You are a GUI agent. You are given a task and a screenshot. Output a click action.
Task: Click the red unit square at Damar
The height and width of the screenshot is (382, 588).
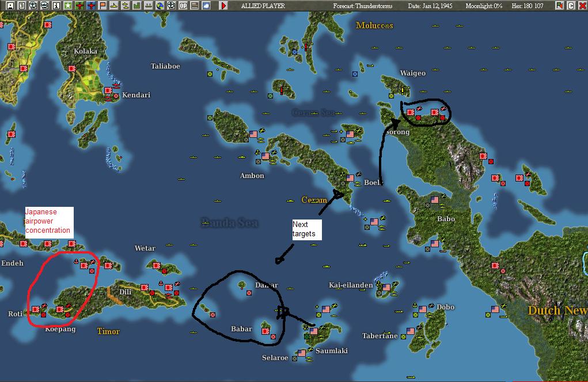(x=249, y=293)
